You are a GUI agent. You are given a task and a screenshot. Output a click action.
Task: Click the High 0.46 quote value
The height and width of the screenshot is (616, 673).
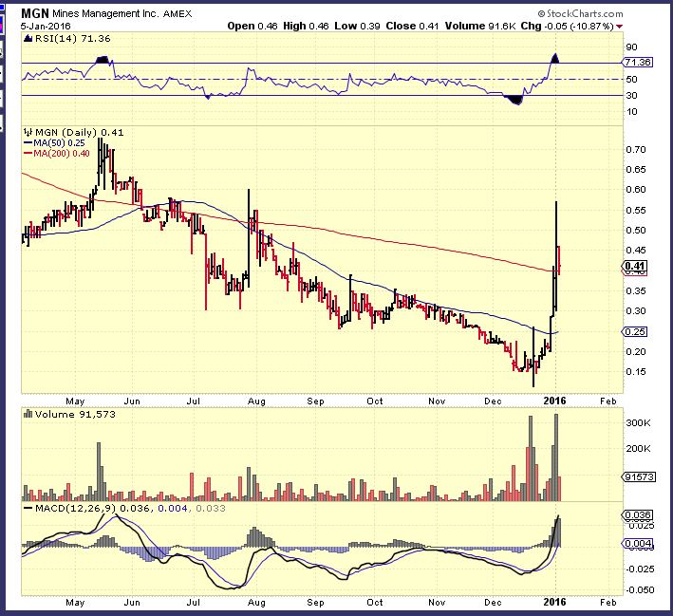click(306, 27)
